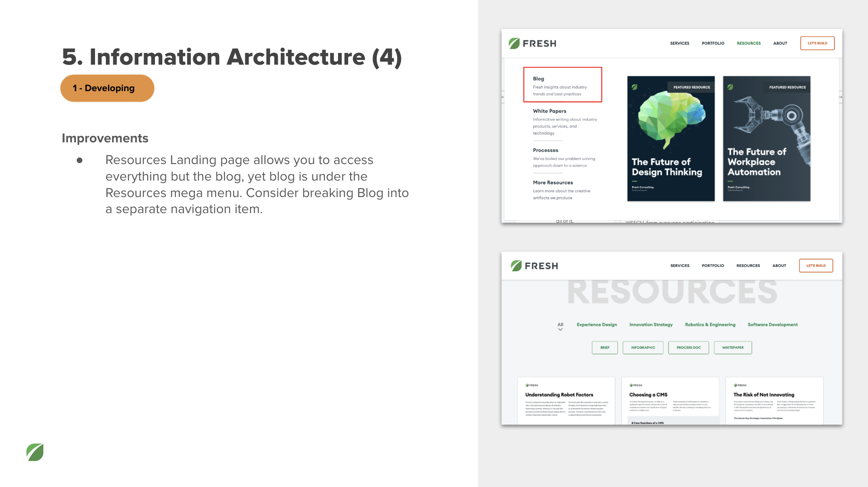The width and height of the screenshot is (868, 487).
Task: Open White Papers in the mega menu
Action: pyautogui.click(x=549, y=111)
